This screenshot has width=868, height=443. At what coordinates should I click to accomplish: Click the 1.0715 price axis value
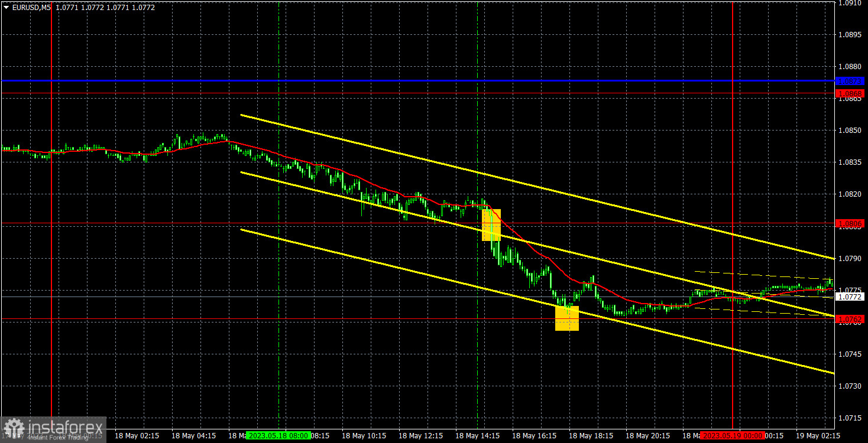tap(851, 418)
